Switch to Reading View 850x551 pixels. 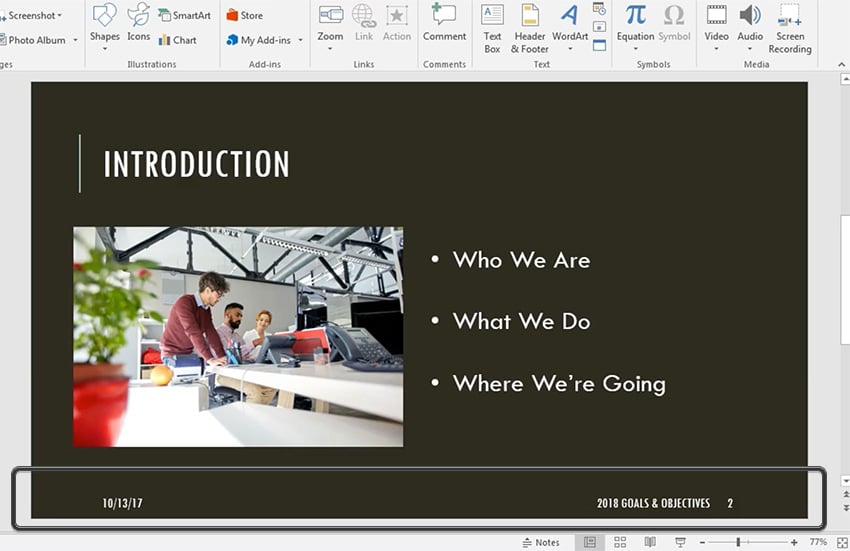pyautogui.click(x=650, y=542)
